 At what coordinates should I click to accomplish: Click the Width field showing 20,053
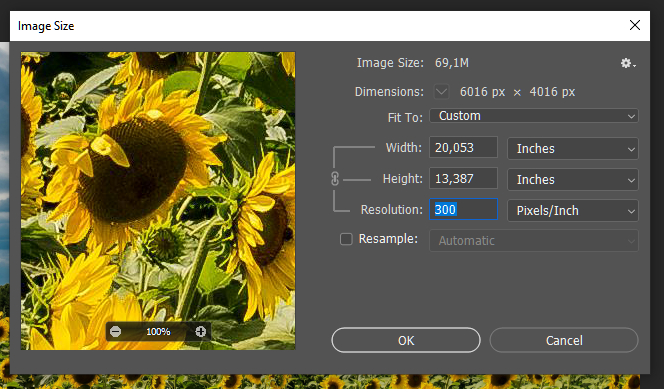coord(463,147)
